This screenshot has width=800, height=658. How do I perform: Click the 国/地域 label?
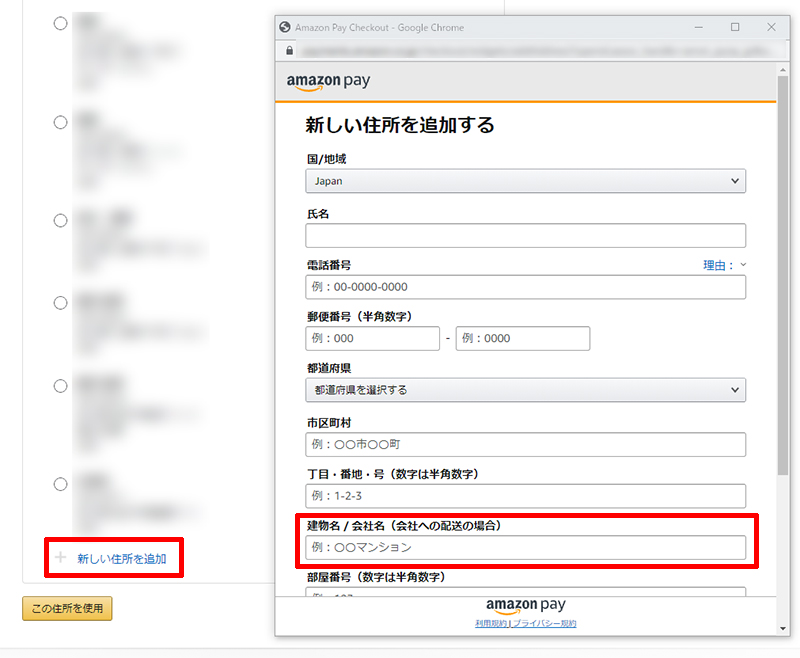[x=327, y=159]
